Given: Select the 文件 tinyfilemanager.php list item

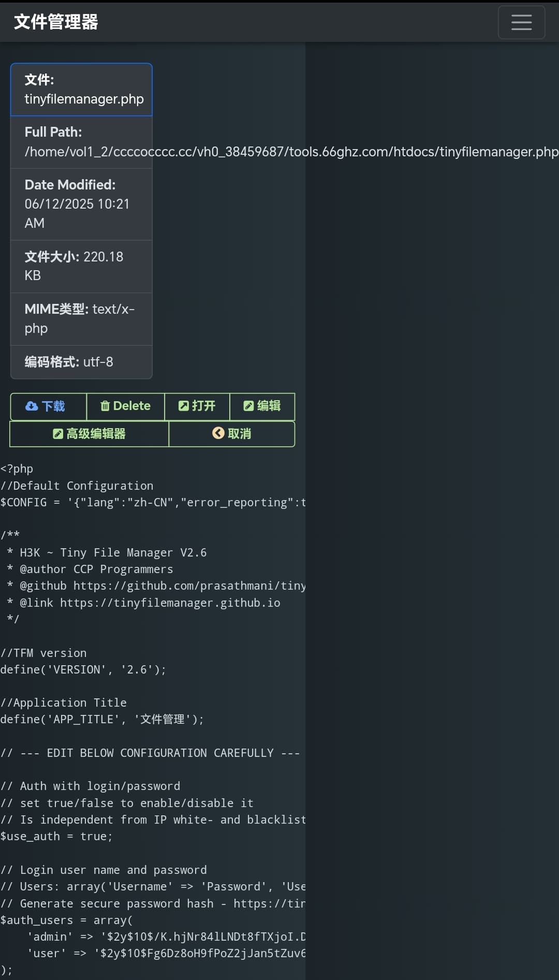Looking at the screenshot, I should click(81, 90).
